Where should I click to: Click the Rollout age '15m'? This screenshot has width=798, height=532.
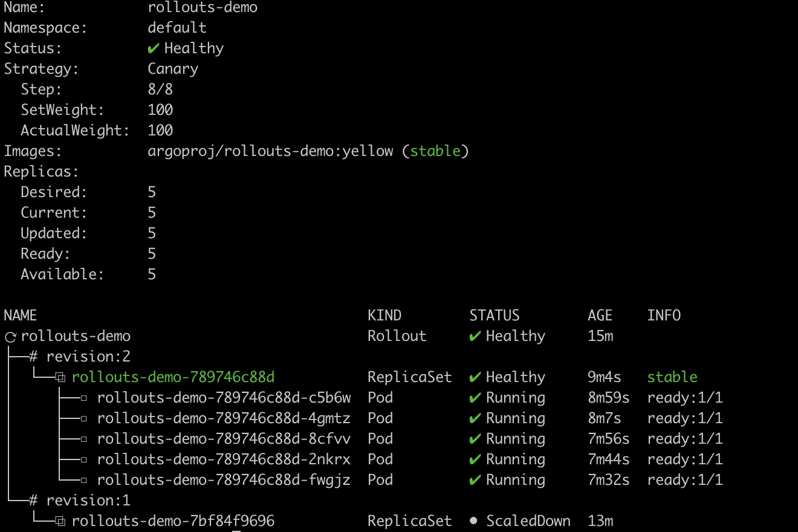600,336
